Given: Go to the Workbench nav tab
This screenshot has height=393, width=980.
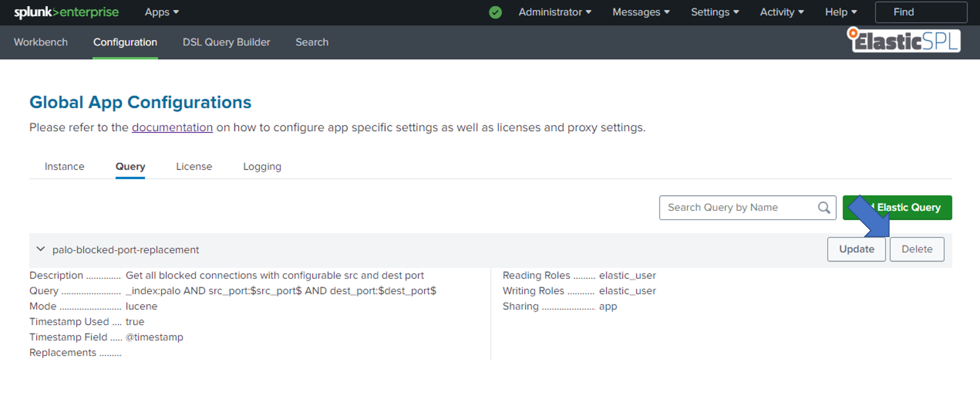Looking at the screenshot, I should point(41,42).
